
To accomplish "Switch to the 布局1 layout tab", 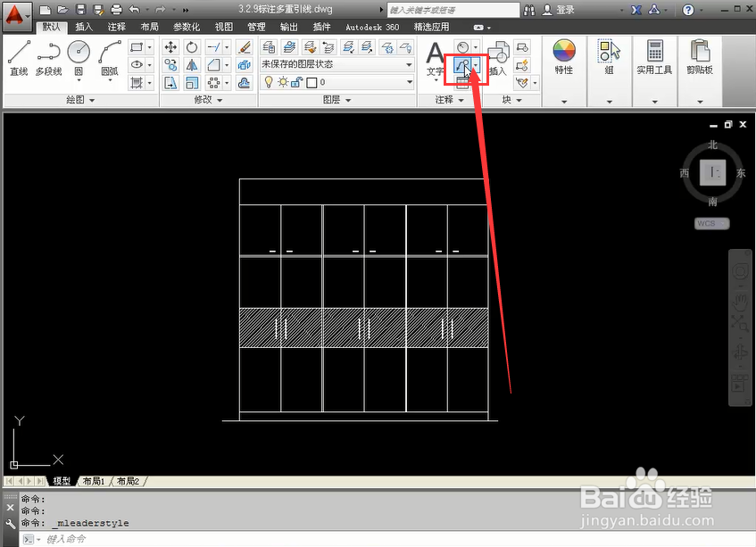I will point(94,481).
